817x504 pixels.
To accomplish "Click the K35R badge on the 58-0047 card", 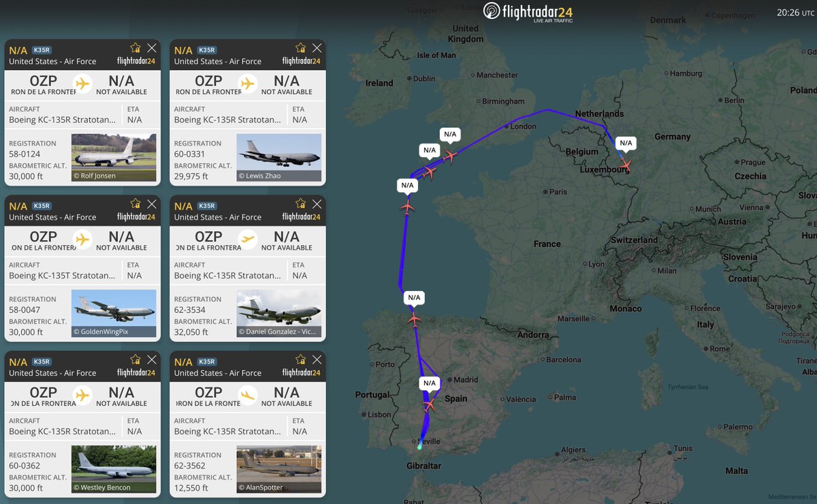I will pos(42,206).
